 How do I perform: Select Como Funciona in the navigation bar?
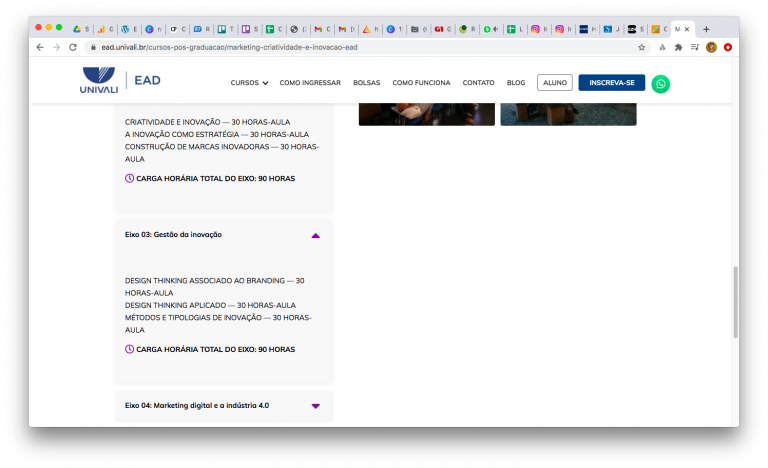point(421,83)
